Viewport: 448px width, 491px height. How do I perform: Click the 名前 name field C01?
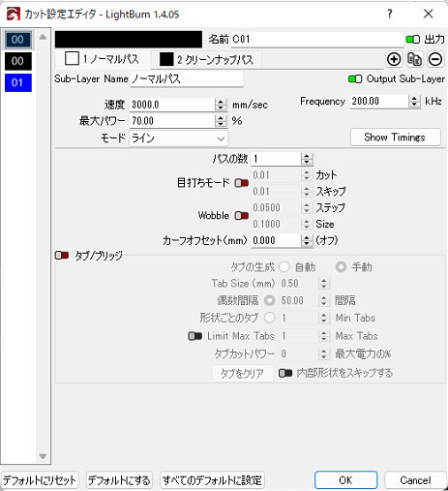[x=317, y=40]
